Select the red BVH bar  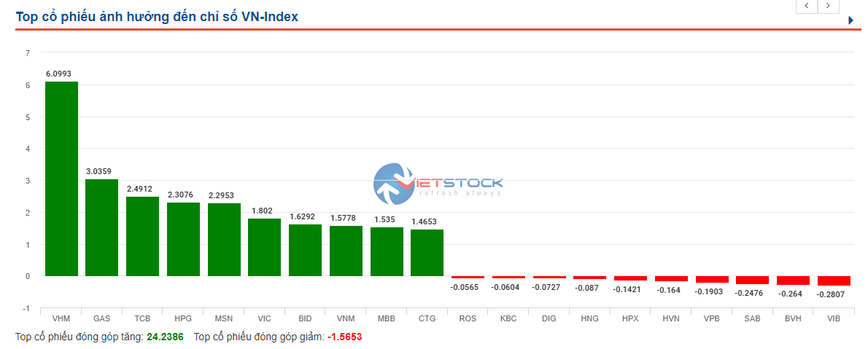tap(793, 281)
